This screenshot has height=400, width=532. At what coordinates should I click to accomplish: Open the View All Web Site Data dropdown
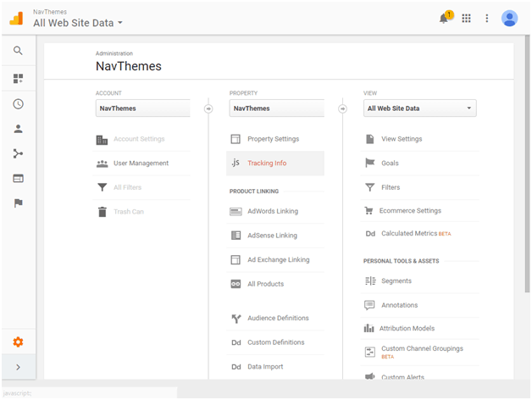pyautogui.click(x=419, y=108)
